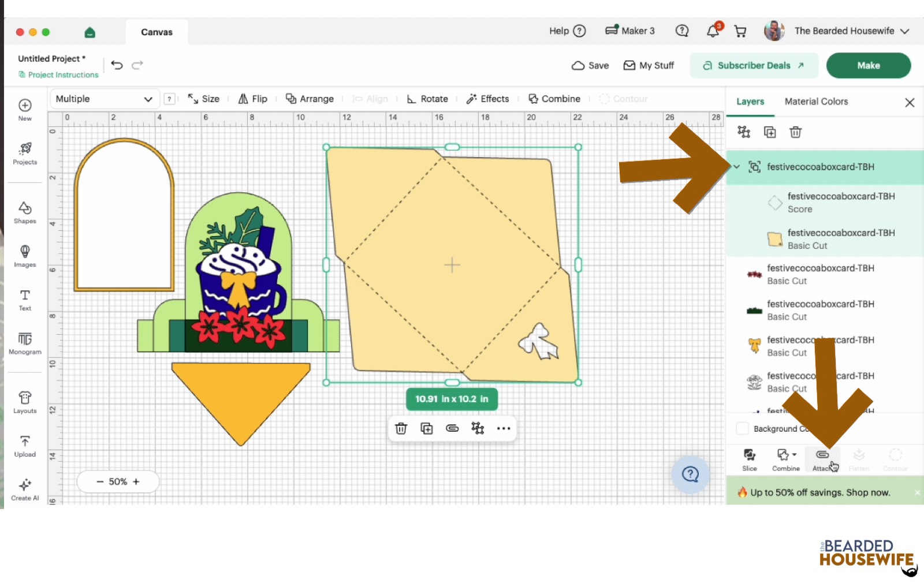Open the notifications bell
Image resolution: width=924 pixels, height=587 pixels.
point(713,31)
